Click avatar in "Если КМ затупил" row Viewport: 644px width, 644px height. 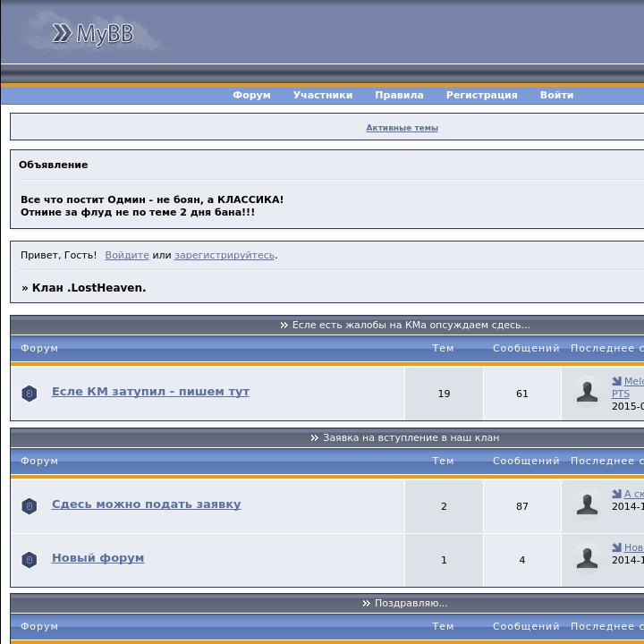click(x=587, y=393)
